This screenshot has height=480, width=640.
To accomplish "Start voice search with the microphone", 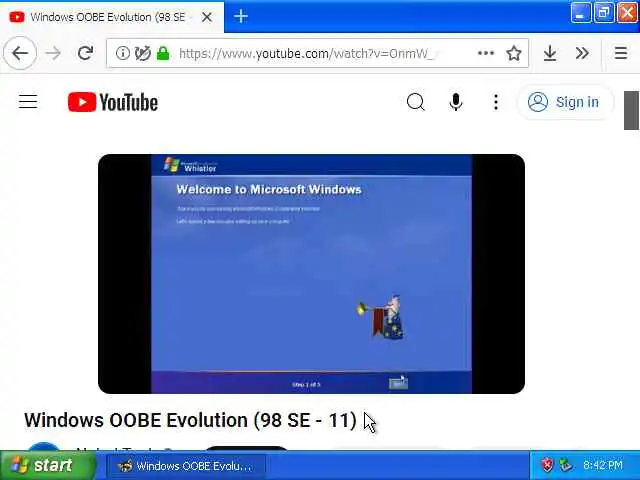I will pos(456,102).
